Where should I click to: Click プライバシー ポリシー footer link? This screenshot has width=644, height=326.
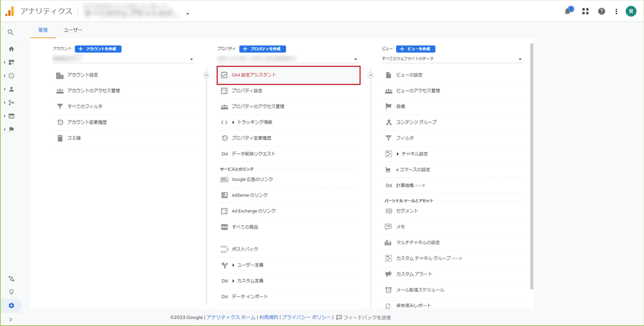[306, 318]
